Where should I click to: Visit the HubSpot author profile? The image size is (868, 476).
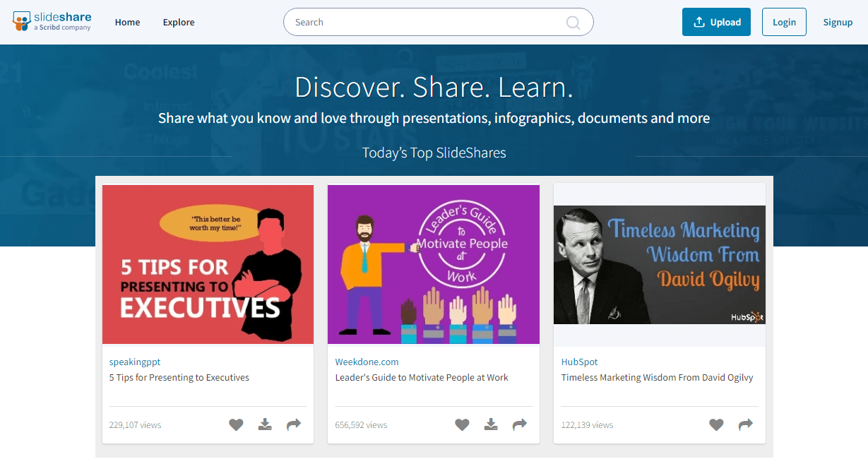579,362
